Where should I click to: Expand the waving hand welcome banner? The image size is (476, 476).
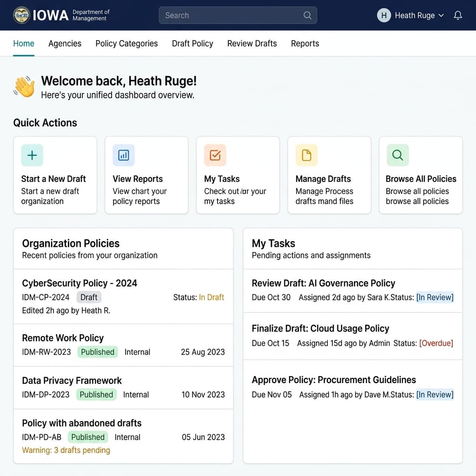tap(24, 86)
